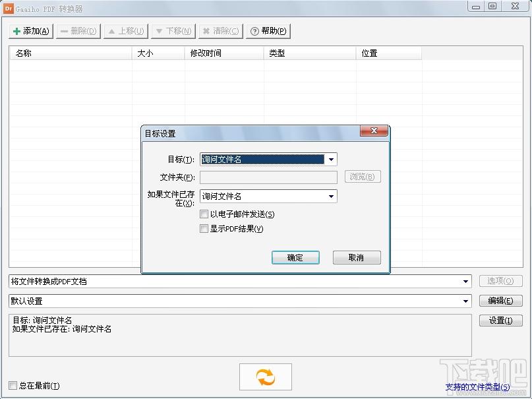Toggle the 显示PDF结果 checkbox
The height and width of the screenshot is (399, 532).
[204, 229]
